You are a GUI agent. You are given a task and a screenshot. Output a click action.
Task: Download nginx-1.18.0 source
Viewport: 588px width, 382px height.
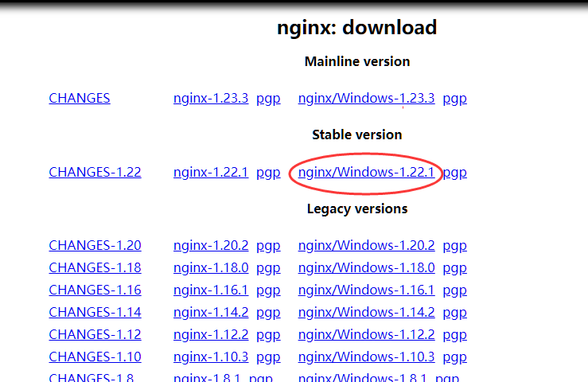click(x=211, y=267)
